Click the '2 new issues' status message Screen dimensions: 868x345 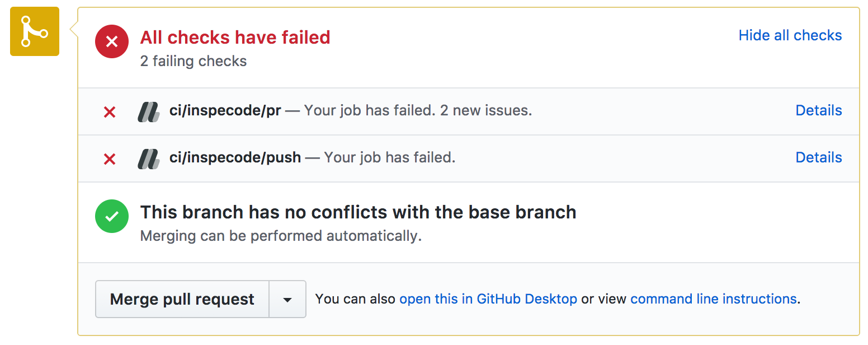click(486, 110)
